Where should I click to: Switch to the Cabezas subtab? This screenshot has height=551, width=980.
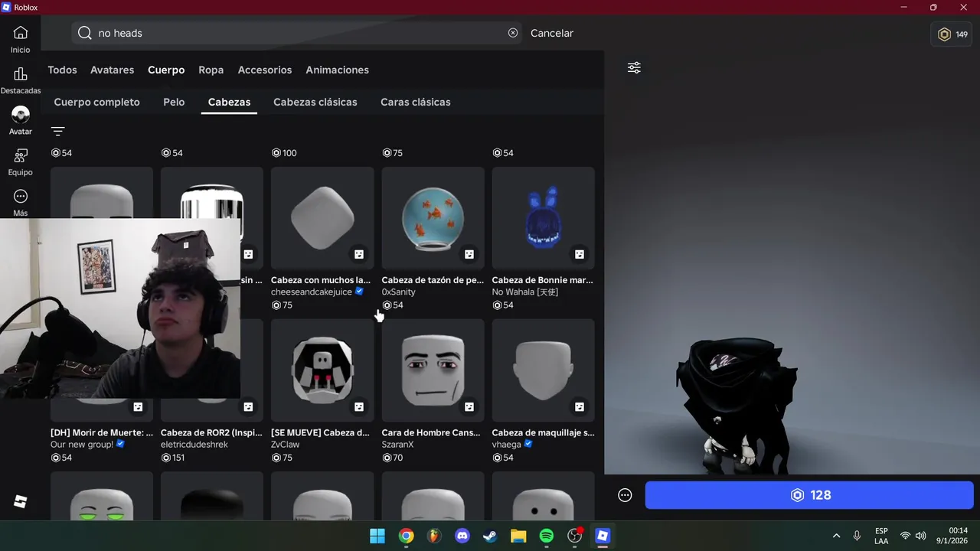click(229, 102)
